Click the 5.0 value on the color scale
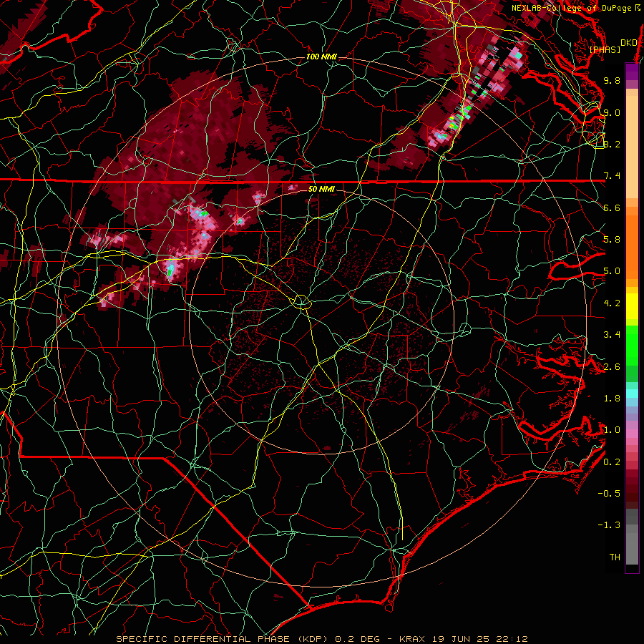The image size is (644, 644). [x=612, y=271]
